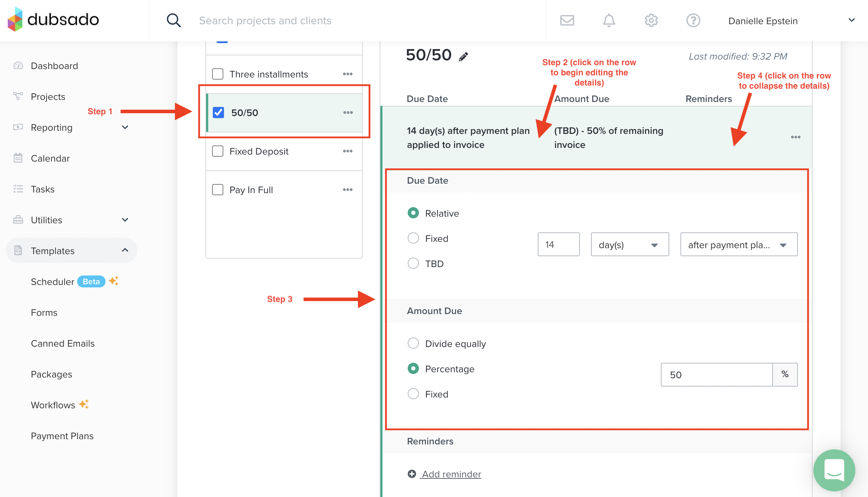Click the percentage amount input field
Image resolution: width=868 pixels, height=497 pixels.
716,375
